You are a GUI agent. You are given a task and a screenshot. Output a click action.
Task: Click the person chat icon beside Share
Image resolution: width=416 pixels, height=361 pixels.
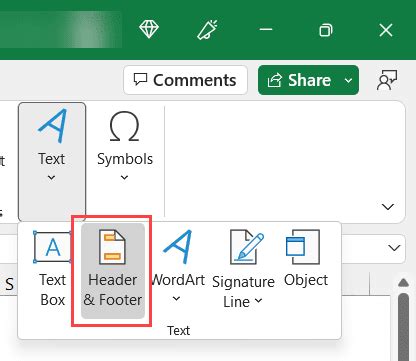[x=387, y=80]
